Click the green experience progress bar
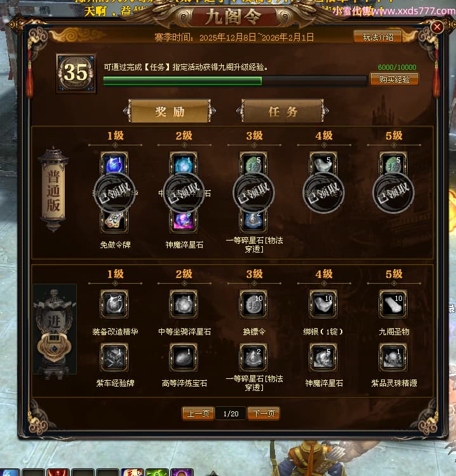 coord(235,81)
